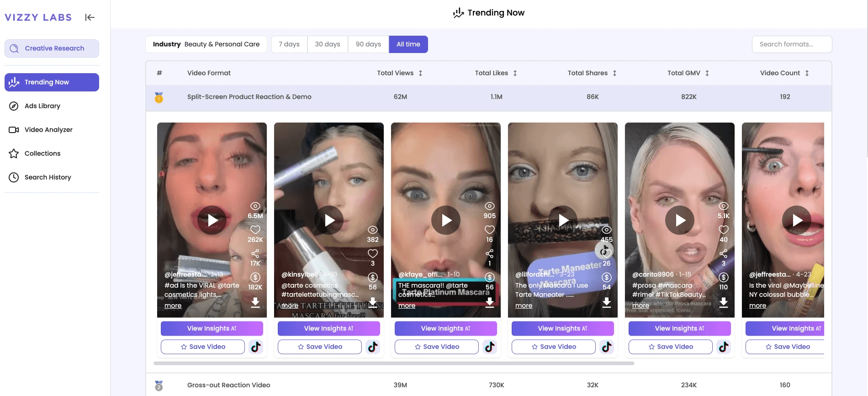Select Trending Now in the sidebar

[52, 82]
